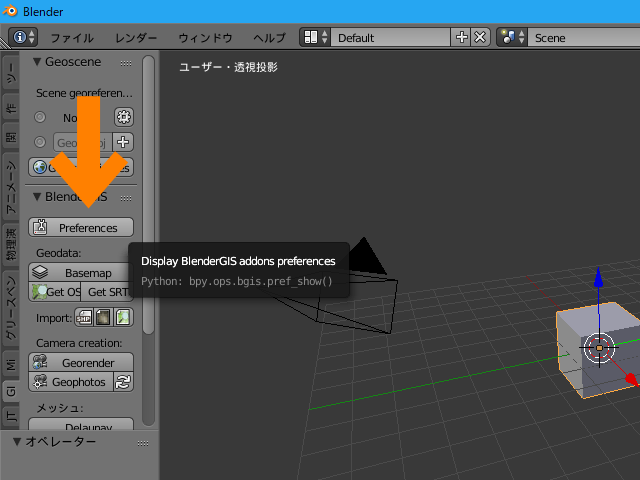Click the OSM file import icon

(x=123, y=318)
